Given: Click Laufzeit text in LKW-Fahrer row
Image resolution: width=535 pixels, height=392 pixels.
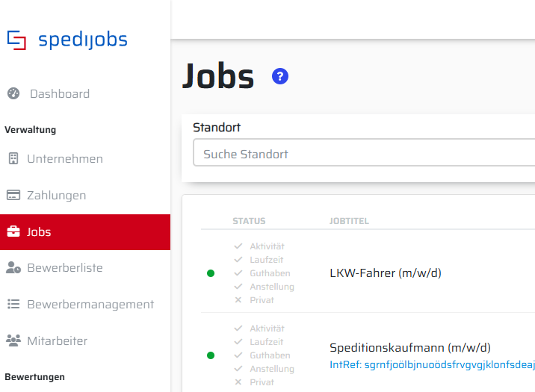Looking at the screenshot, I should [267, 260].
